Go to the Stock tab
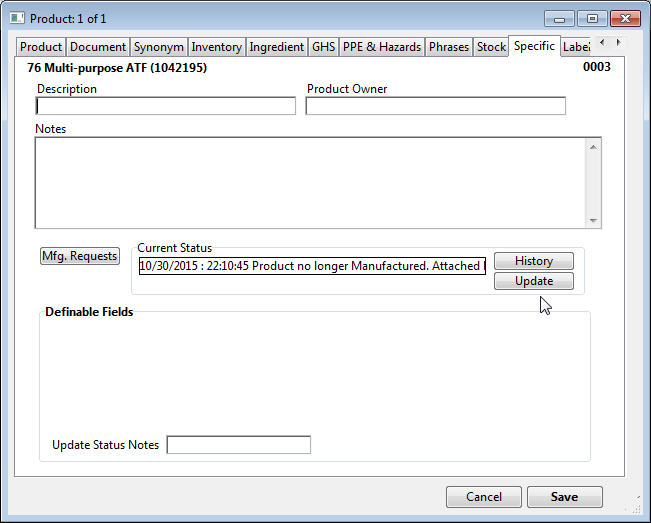 [491, 47]
